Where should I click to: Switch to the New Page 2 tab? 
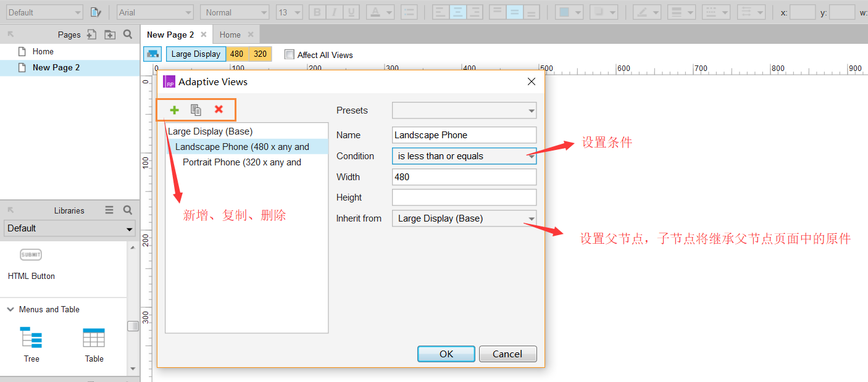[170, 35]
